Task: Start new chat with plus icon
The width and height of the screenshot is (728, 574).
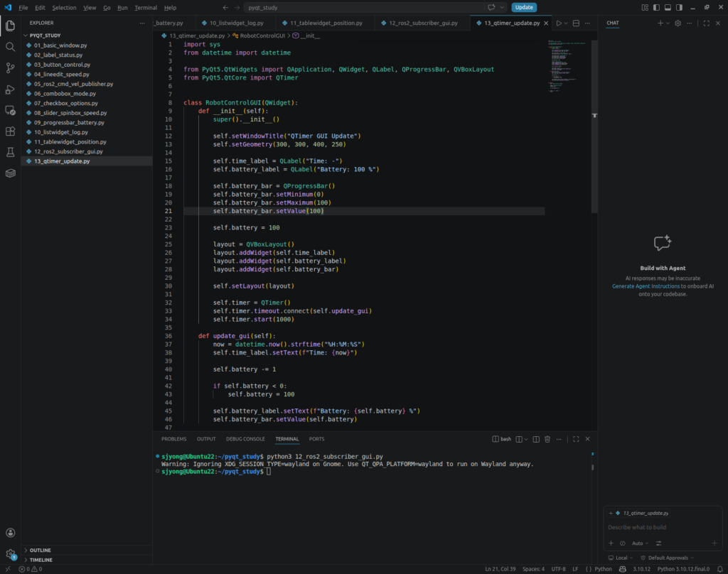Action: point(660,23)
